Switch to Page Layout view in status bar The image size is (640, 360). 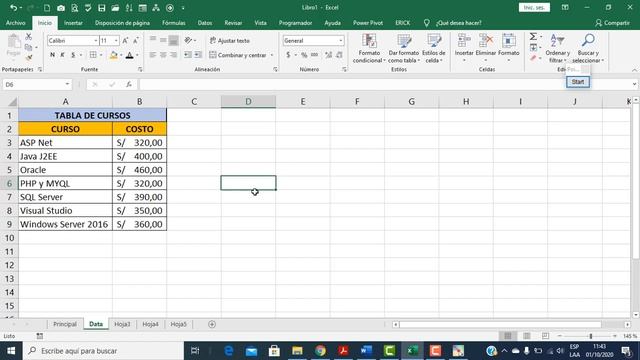[x=527, y=336]
